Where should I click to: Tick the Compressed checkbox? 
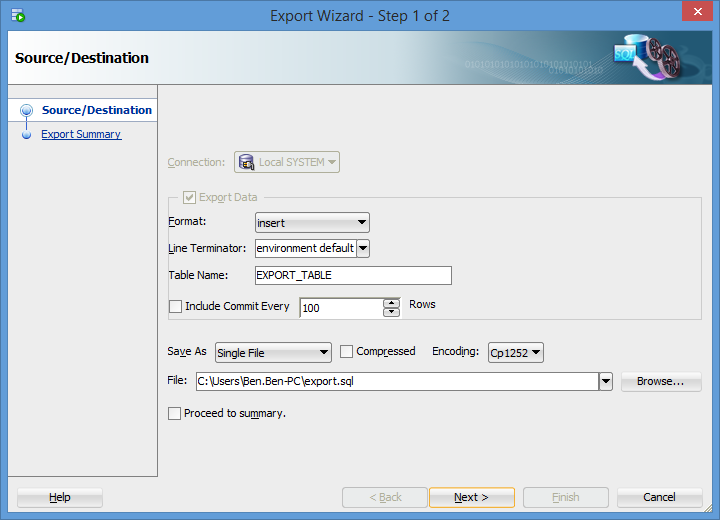[347, 352]
